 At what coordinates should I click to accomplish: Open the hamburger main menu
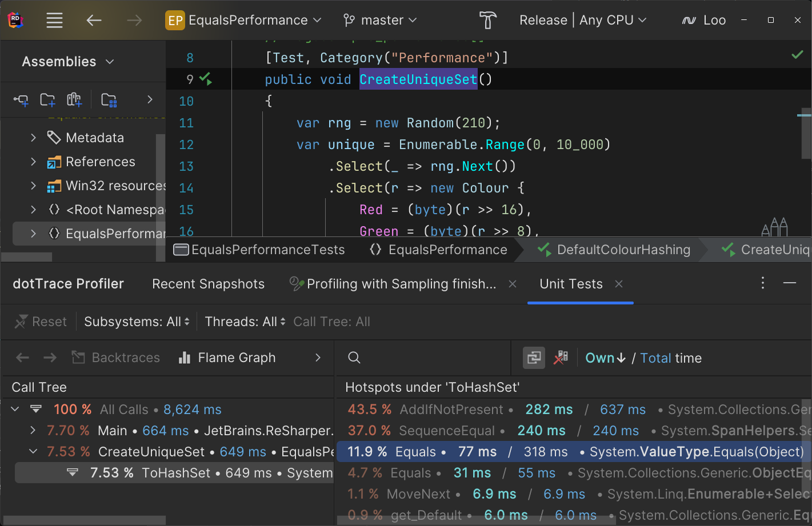[54, 21]
